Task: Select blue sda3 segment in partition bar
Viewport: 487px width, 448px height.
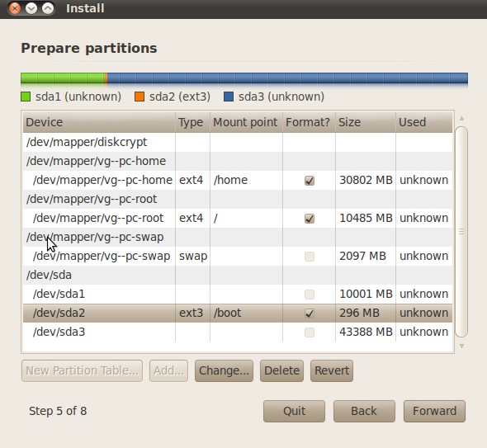Action: [287, 78]
